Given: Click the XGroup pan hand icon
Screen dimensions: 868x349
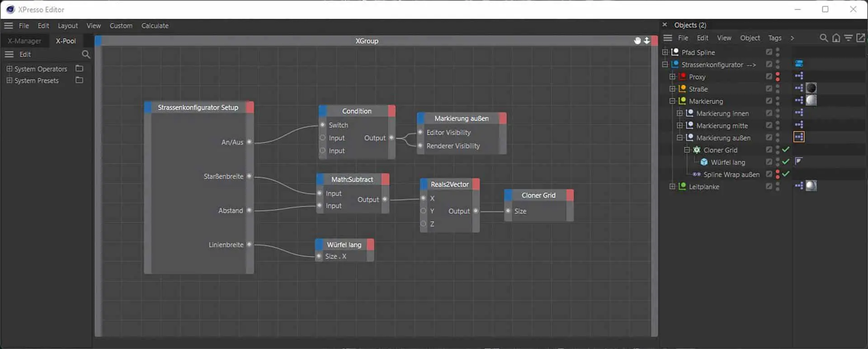Looking at the screenshot, I should click(x=637, y=41).
